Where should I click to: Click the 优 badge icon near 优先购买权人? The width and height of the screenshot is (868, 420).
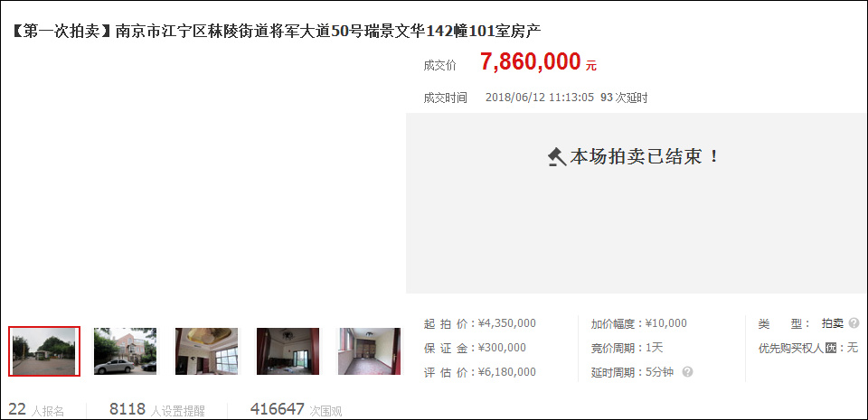click(830, 348)
